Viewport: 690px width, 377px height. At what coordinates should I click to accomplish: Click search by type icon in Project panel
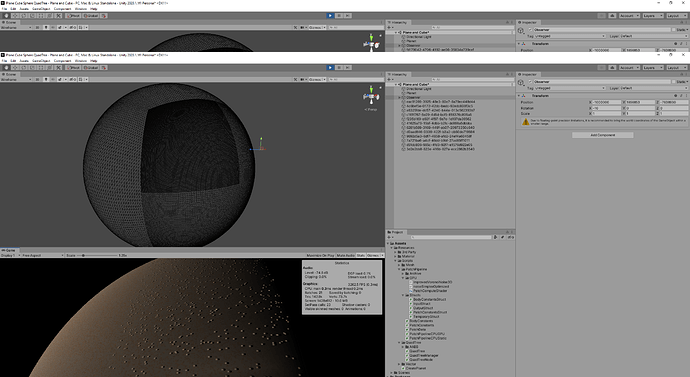click(495, 237)
